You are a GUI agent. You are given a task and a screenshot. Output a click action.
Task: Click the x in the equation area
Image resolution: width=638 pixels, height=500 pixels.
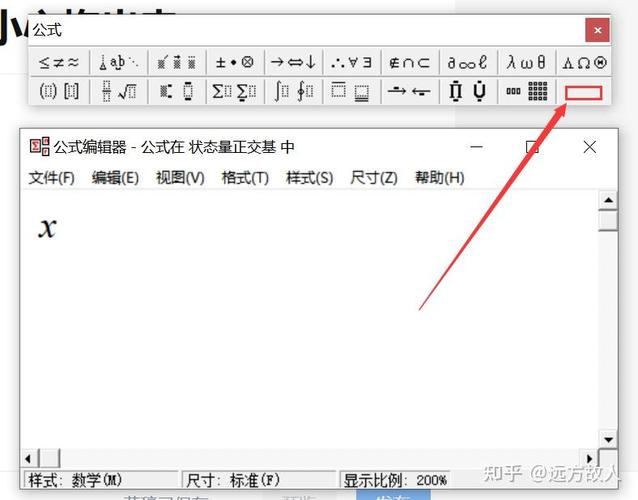tap(47, 227)
